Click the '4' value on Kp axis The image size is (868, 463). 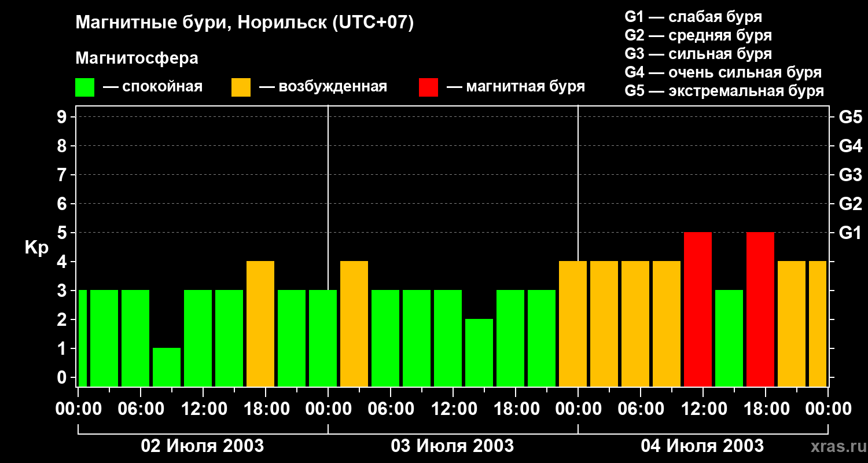coord(63,262)
